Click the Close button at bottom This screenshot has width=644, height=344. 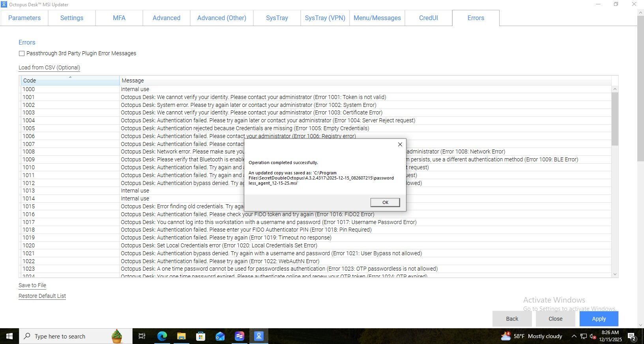[555, 319]
